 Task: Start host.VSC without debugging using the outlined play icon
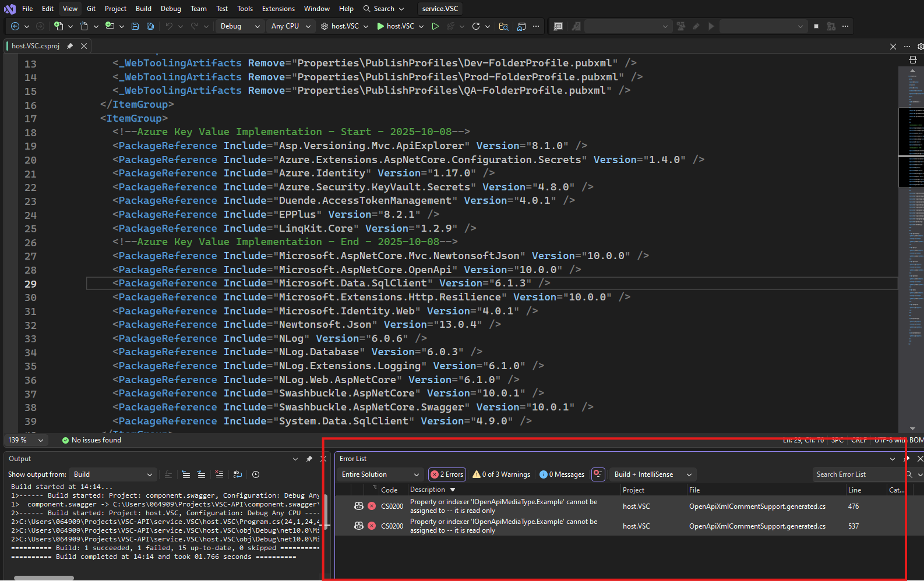[x=435, y=26]
